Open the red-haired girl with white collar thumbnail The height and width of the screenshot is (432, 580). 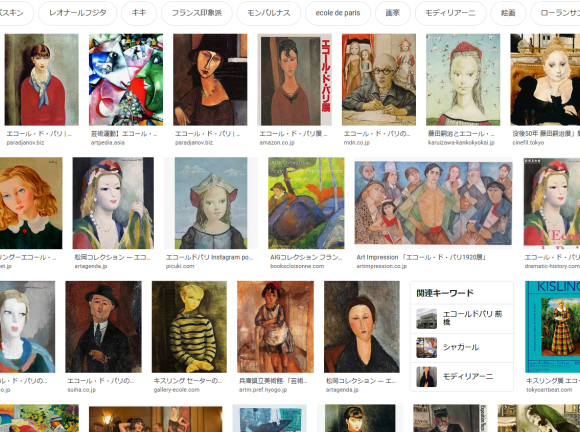31,203
